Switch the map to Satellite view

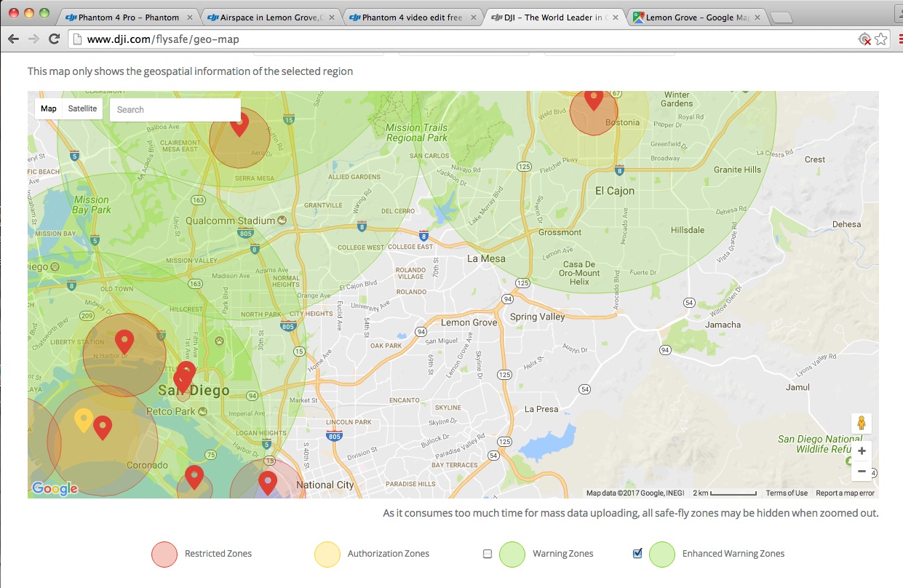point(82,108)
